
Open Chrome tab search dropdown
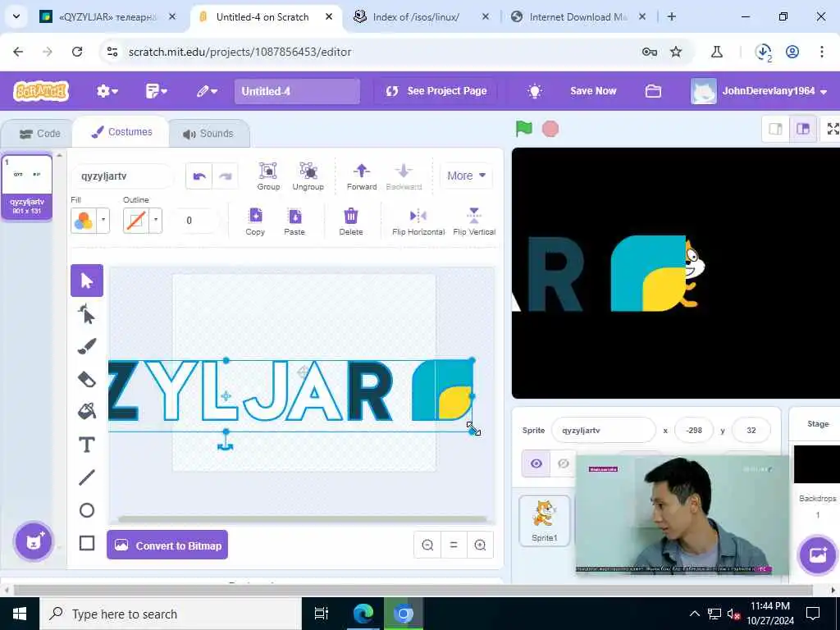pyautogui.click(x=16, y=16)
